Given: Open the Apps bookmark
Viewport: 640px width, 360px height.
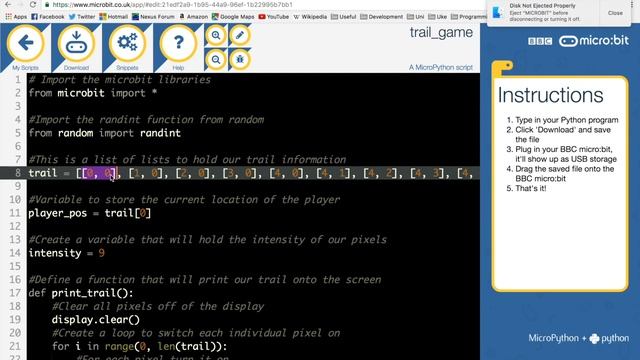Looking at the screenshot, I should click(x=16, y=17).
